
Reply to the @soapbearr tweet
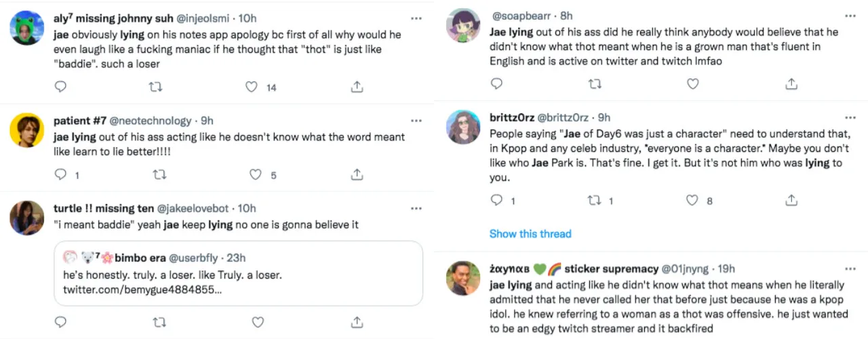coord(496,84)
